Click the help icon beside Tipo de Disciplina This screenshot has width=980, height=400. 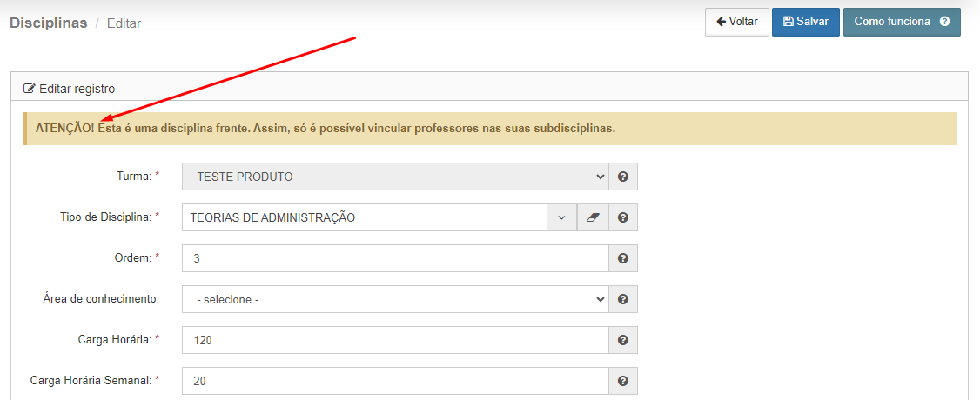pos(622,217)
